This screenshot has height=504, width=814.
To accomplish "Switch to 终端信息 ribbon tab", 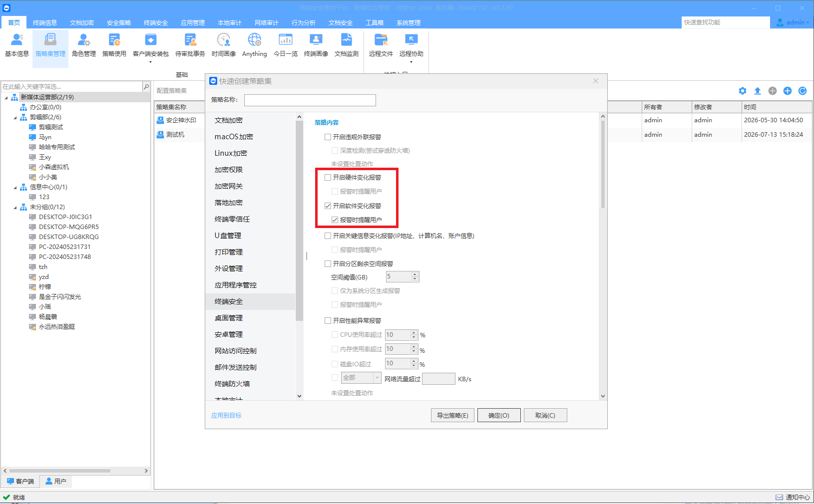I will click(x=45, y=23).
